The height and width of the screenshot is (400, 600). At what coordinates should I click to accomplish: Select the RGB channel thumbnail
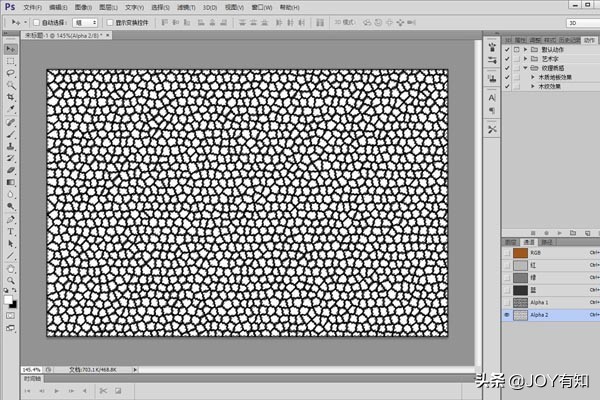pos(520,254)
